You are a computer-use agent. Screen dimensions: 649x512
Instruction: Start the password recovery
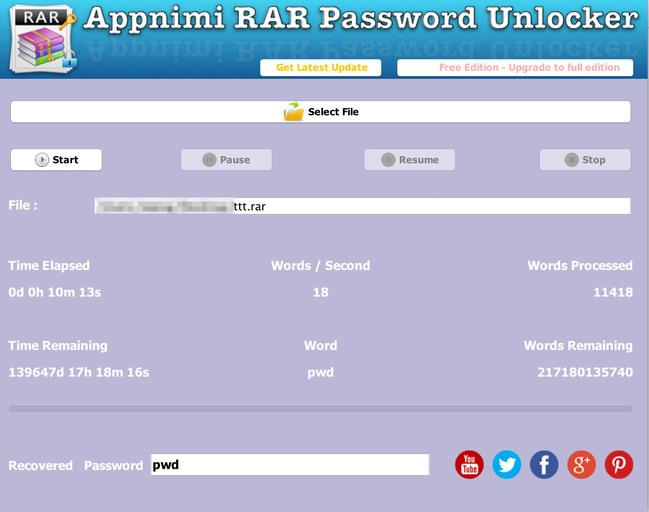pos(56,160)
